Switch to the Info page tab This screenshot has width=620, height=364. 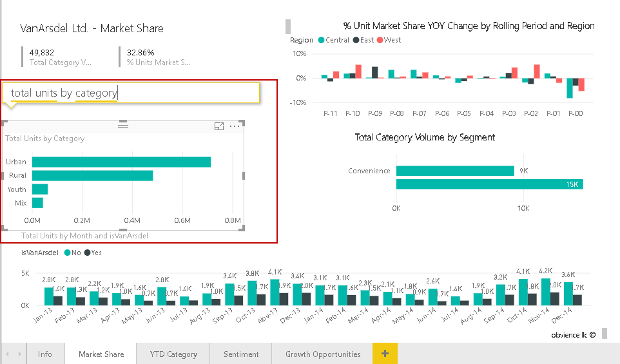(x=45, y=354)
